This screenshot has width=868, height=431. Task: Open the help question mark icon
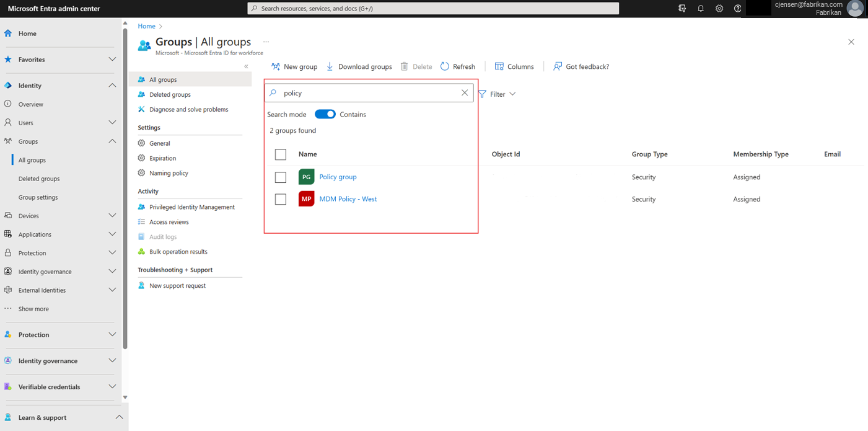[737, 9]
